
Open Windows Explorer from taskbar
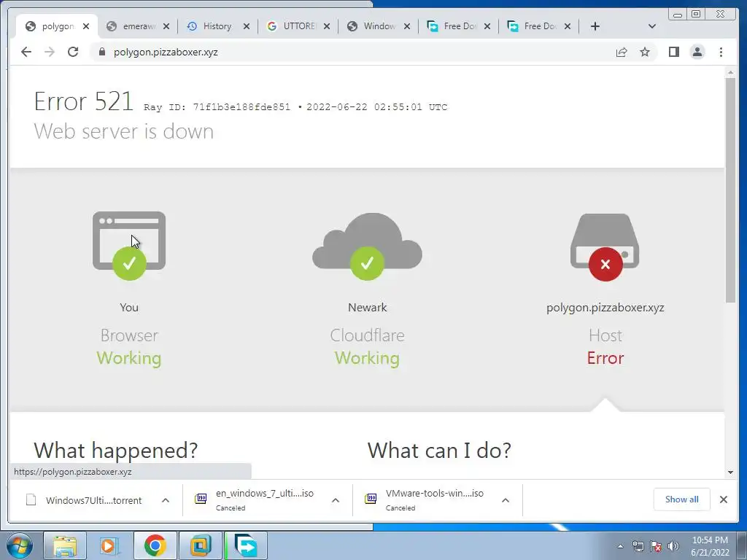click(65, 545)
